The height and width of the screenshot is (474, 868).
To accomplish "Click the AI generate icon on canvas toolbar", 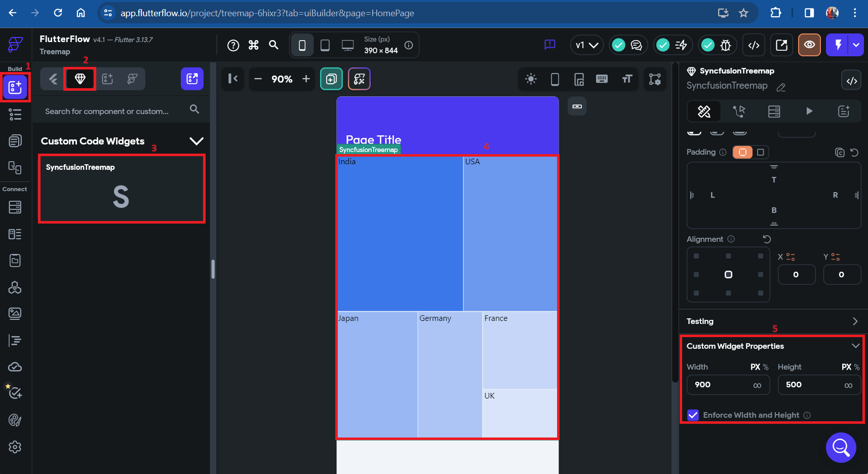I will pos(359,79).
